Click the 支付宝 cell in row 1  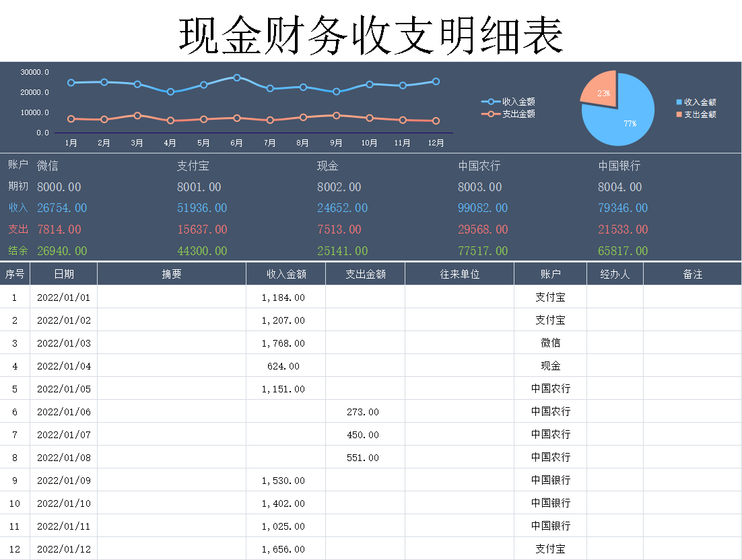550,297
